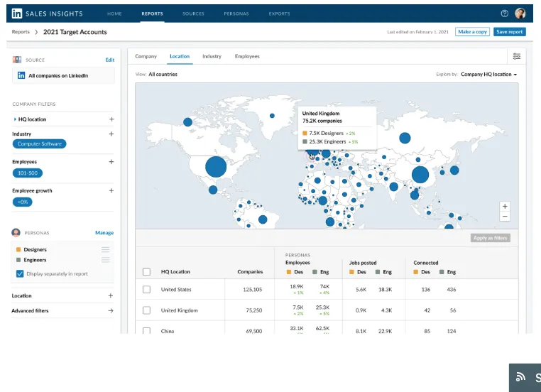Select the Mexico bubble on the map
The width and height of the screenshot is (541, 392).
213,190
